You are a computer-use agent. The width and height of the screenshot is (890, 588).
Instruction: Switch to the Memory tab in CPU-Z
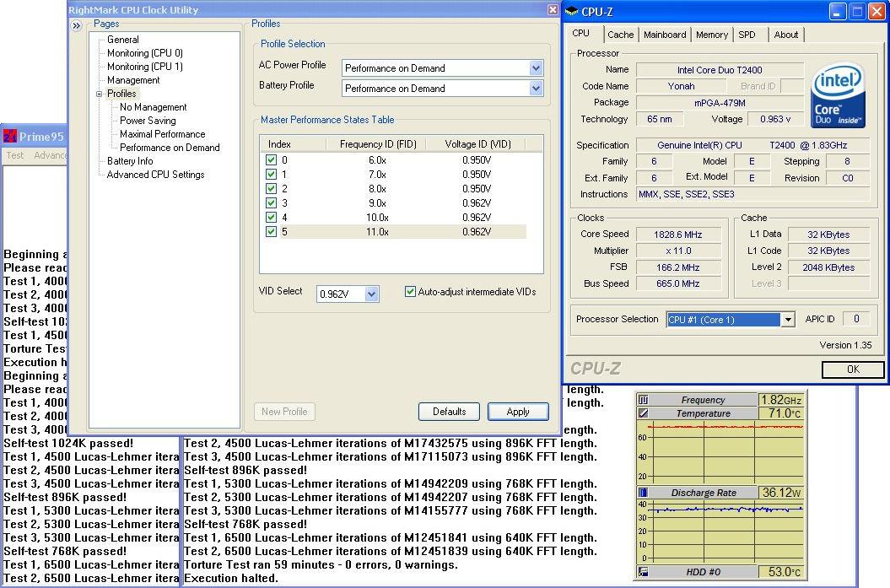click(712, 35)
